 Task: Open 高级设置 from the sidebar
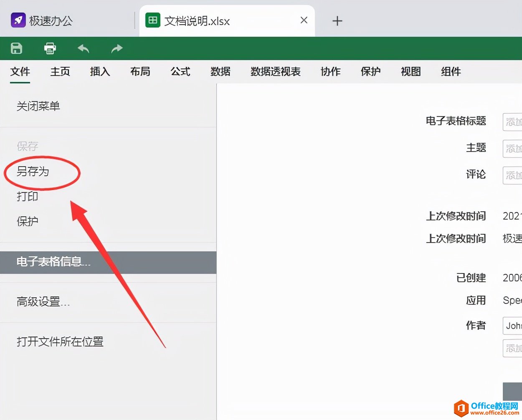pos(43,302)
